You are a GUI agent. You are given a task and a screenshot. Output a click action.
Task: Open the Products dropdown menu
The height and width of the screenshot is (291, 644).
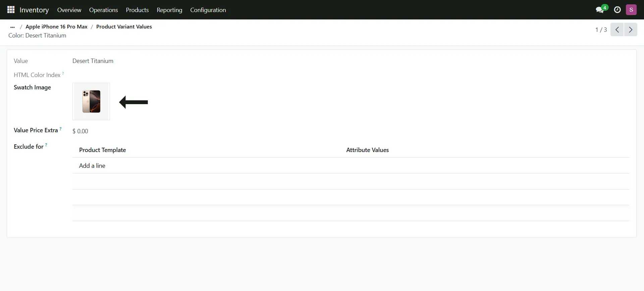point(137,10)
